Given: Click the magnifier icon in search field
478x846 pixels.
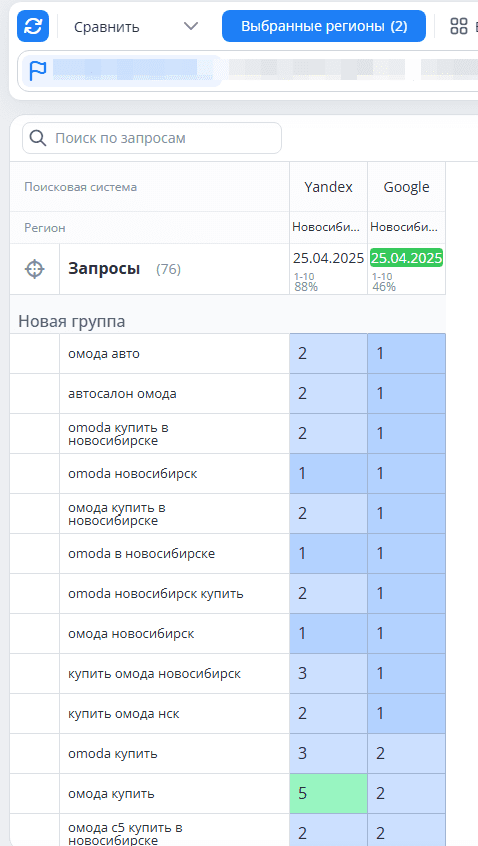Looking at the screenshot, I should pos(38,138).
